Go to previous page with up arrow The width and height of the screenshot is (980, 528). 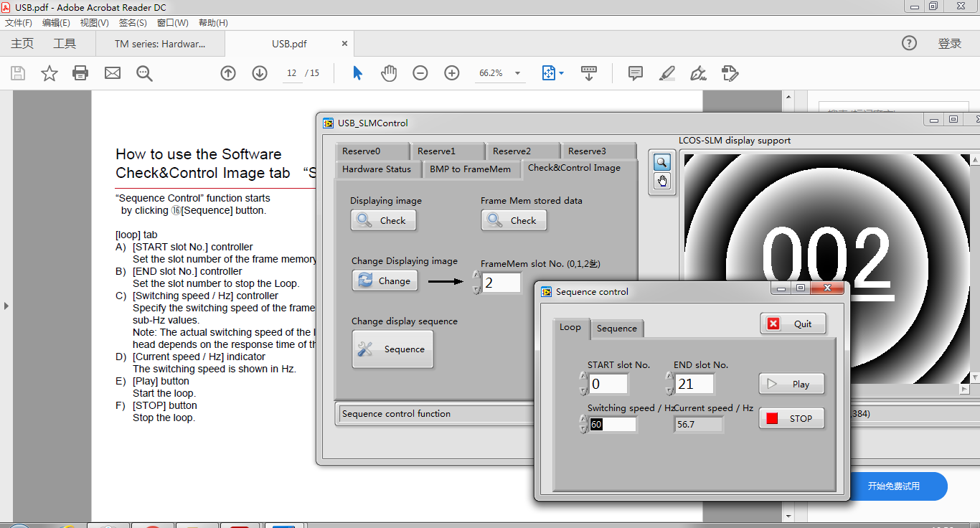(x=228, y=73)
